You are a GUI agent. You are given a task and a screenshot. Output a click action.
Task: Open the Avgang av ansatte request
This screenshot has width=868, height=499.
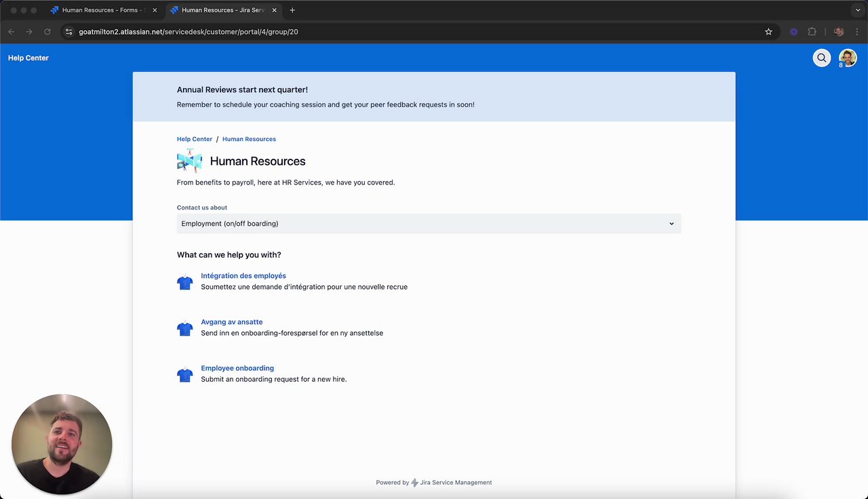point(231,322)
